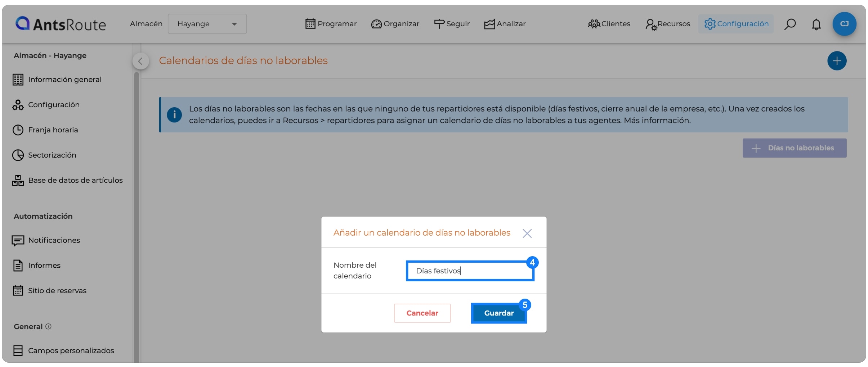Click the Días no laborables button

(x=795, y=148)
